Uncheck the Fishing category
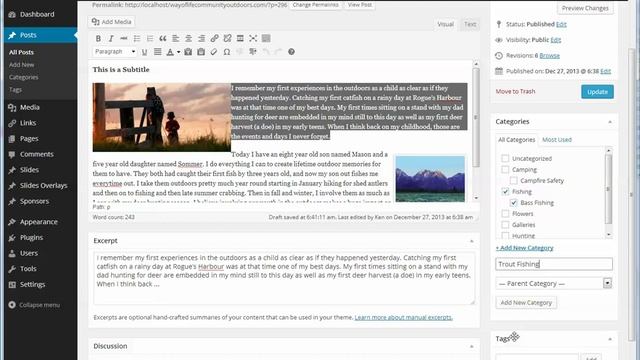The width and height of the screenshot is (640, 360). pyautogui.click(x=505, y=191)
